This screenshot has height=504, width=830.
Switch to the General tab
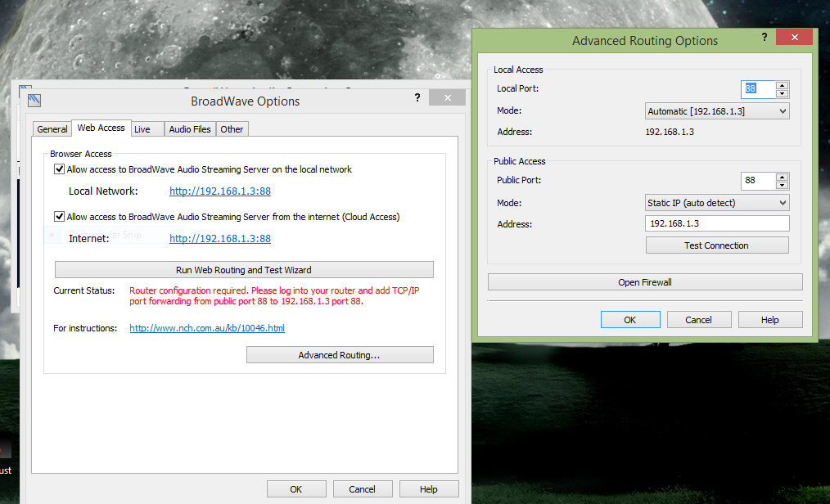52,129
